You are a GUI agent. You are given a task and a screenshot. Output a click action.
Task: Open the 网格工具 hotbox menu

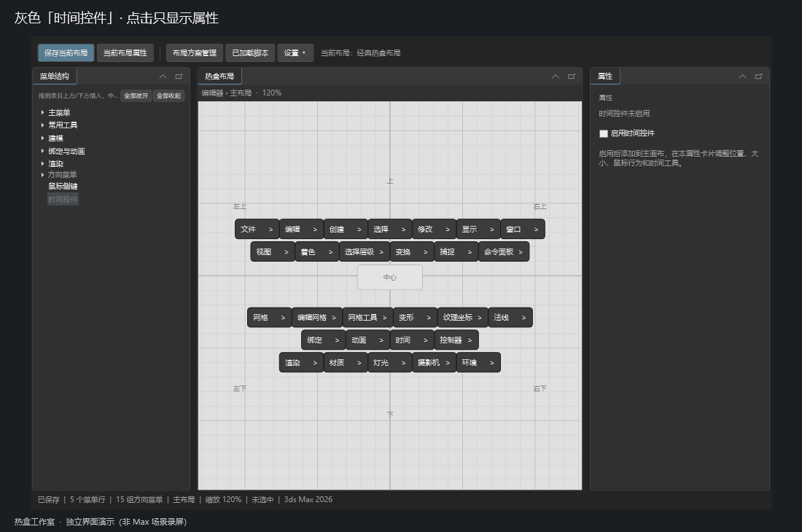pos(367,317)
